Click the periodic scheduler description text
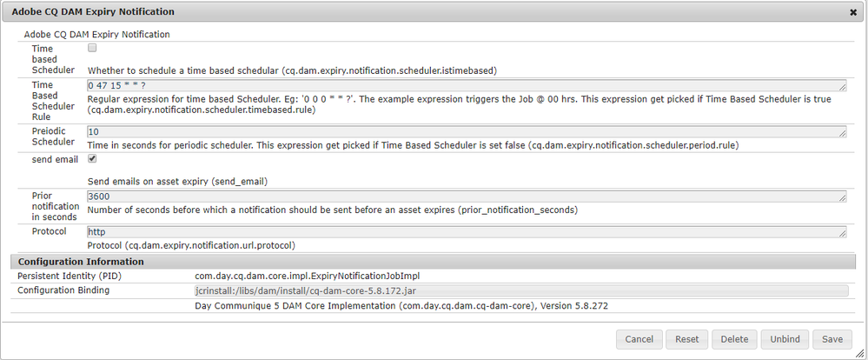 click(x=413, y=146)
